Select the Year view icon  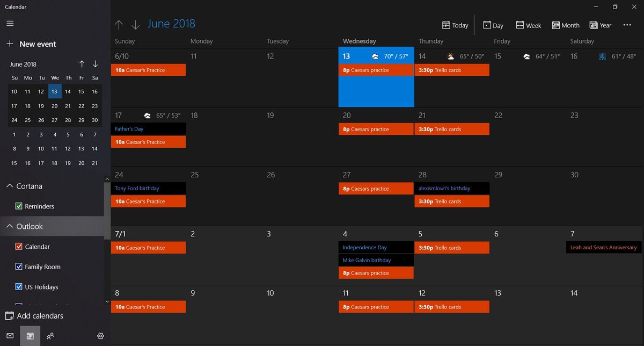point(601,25)
